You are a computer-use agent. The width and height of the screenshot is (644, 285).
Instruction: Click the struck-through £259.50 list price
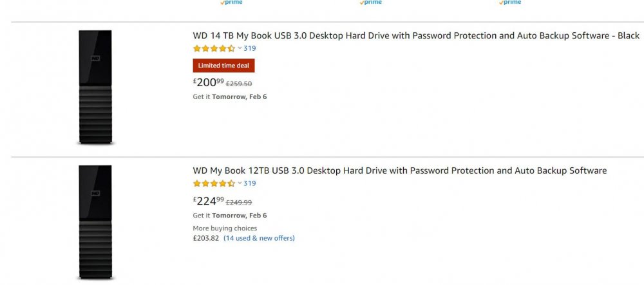[x=239, y=84]
